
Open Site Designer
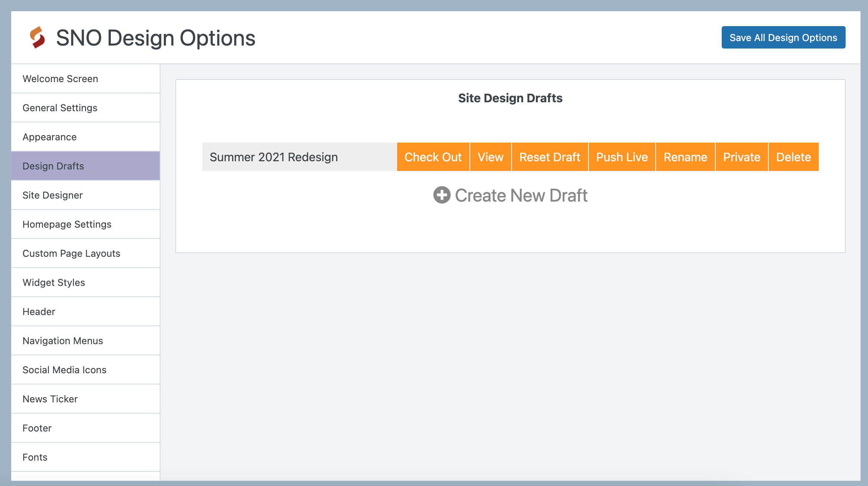85,195
